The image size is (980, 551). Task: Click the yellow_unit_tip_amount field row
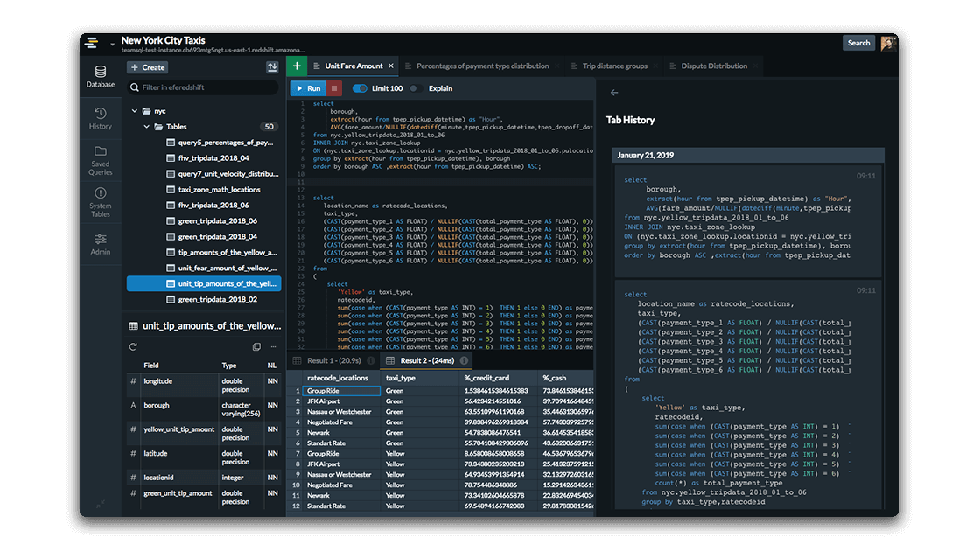[205, 434]
